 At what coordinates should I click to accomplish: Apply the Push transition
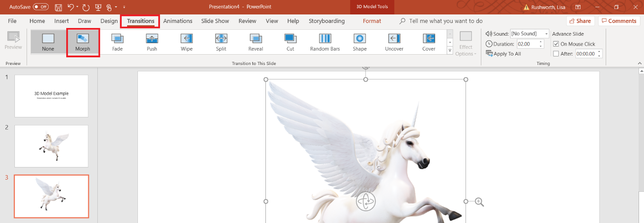[152, 42]
